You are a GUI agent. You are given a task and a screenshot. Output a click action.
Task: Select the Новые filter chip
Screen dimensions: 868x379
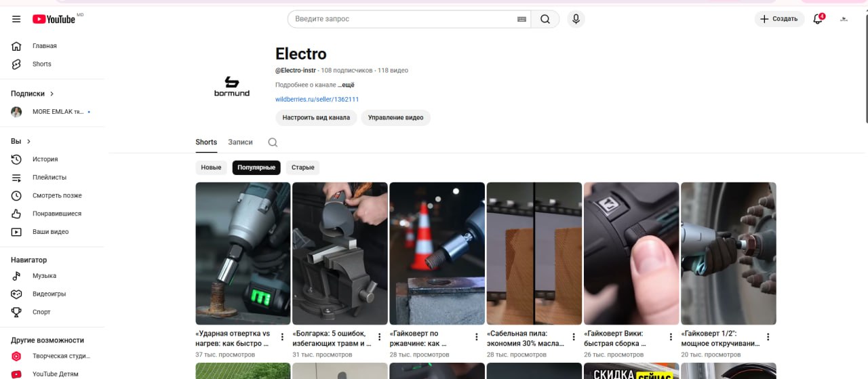(211, 167)
